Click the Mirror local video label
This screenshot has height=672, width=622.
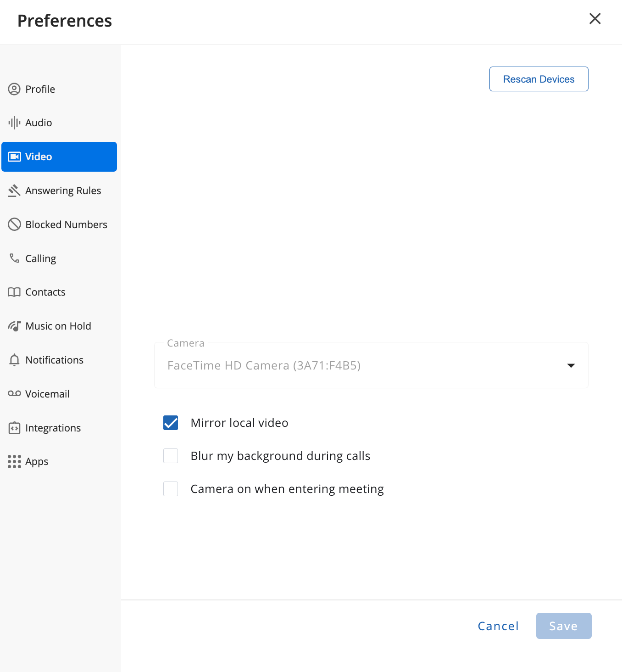[239, 423]
